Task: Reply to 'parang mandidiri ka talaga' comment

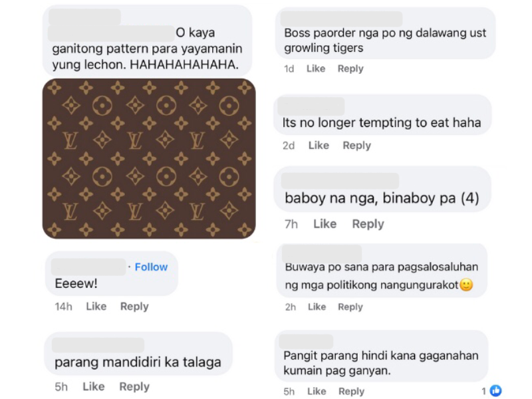Action: [134, 386]
